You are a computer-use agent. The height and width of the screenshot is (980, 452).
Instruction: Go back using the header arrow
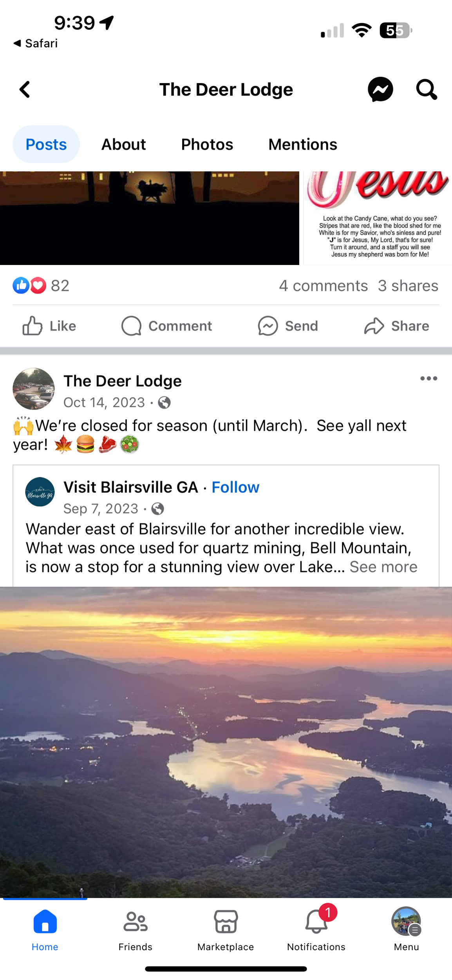pos(25,89)
